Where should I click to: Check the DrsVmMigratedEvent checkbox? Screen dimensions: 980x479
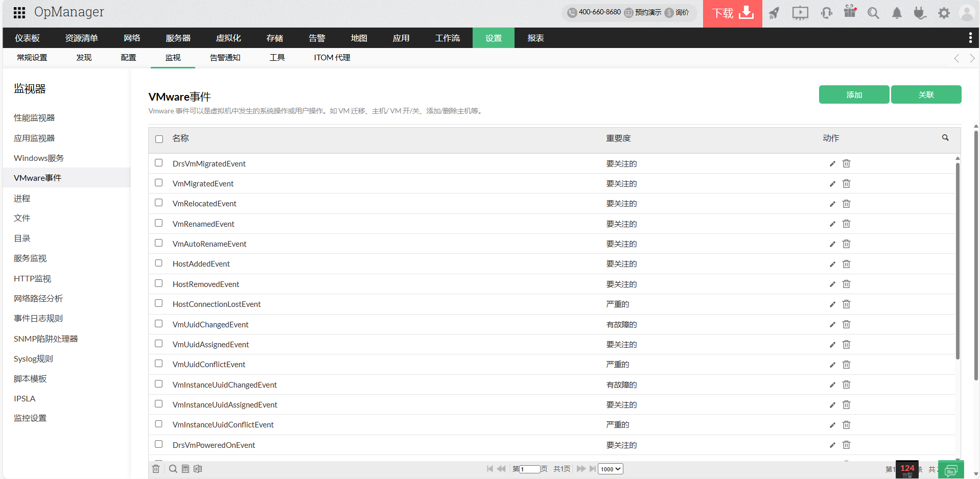[x=158, y=163]
